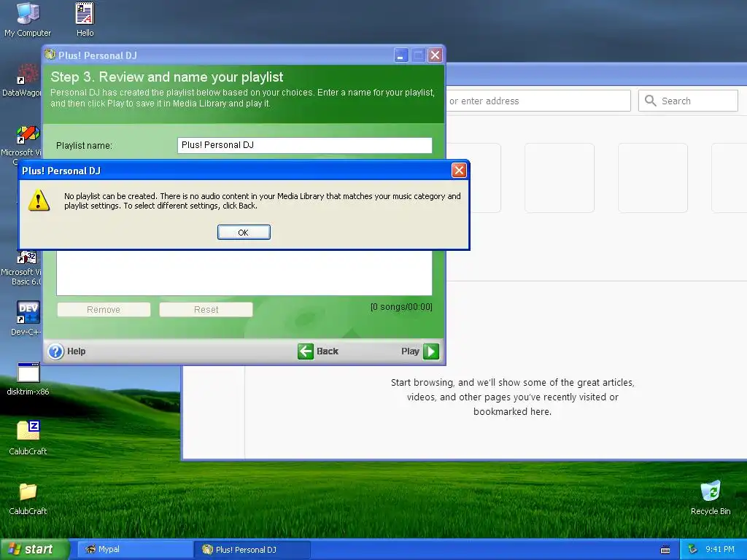
Task: Open the My Computer desktop icon
Action: click(x=28, y=20)
